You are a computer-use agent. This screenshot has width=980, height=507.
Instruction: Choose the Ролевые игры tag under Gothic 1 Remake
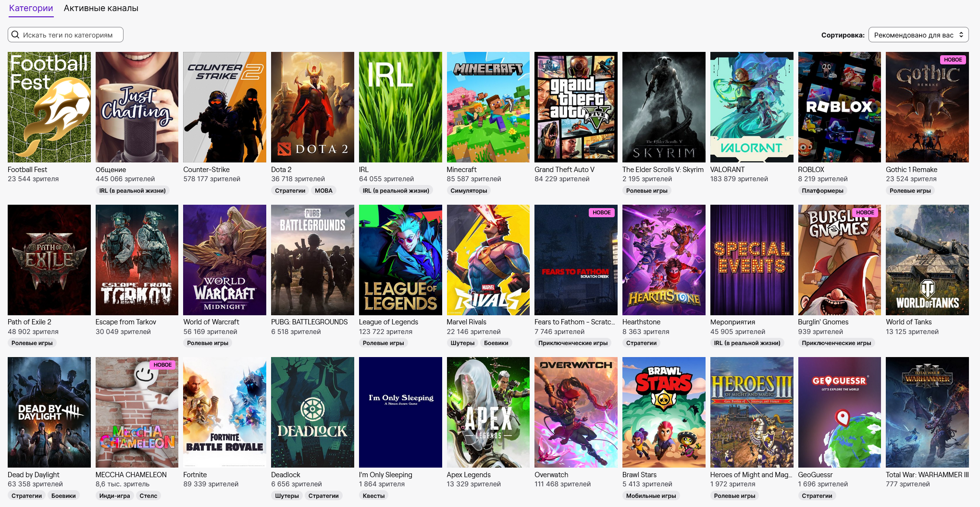pos(910,191)
